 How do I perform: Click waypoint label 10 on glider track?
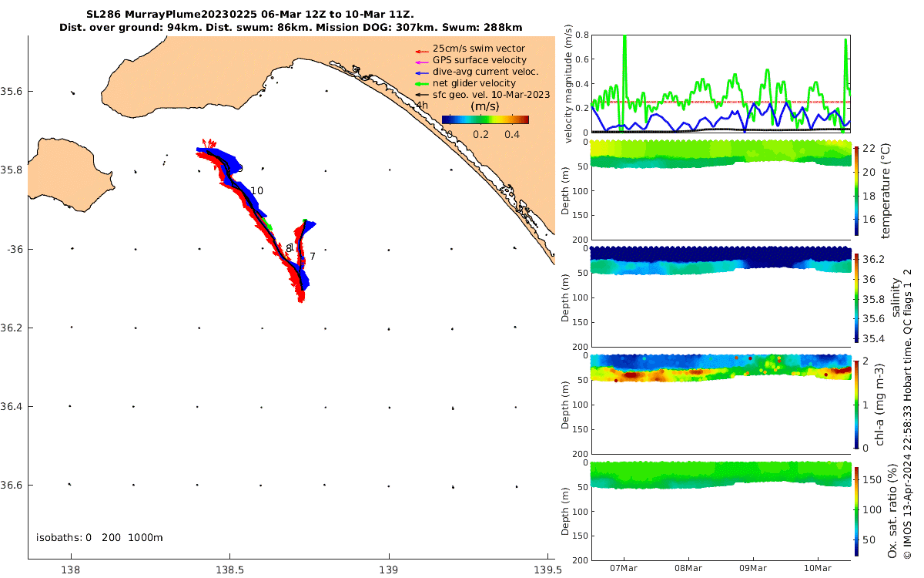(x=257, y=190)
